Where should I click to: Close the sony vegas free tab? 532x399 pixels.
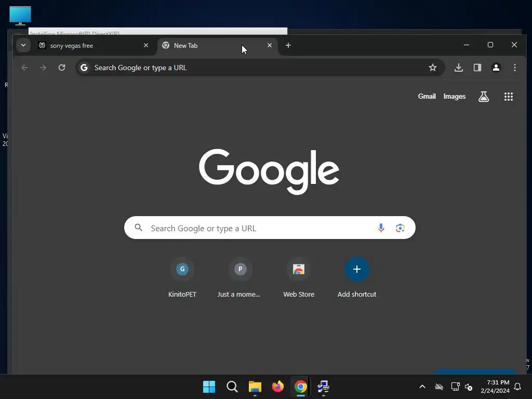(x=146, y=45)
